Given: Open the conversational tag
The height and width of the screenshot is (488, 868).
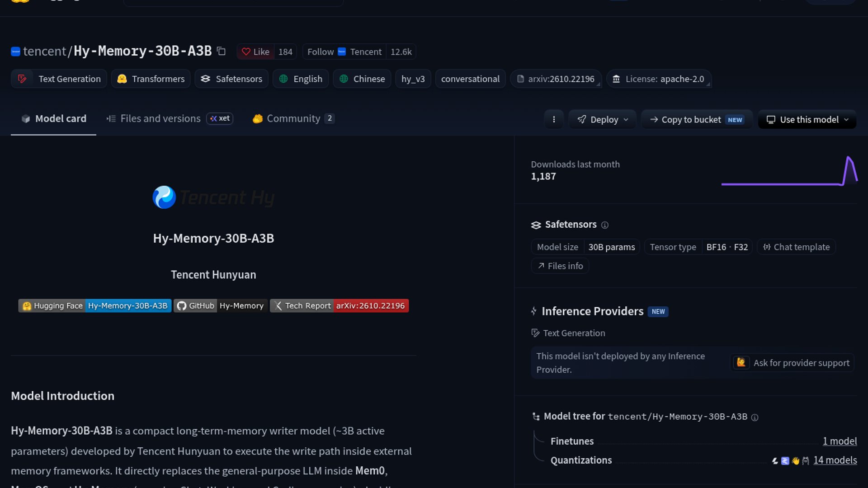Looking at the screenshot, I should 470,79.
